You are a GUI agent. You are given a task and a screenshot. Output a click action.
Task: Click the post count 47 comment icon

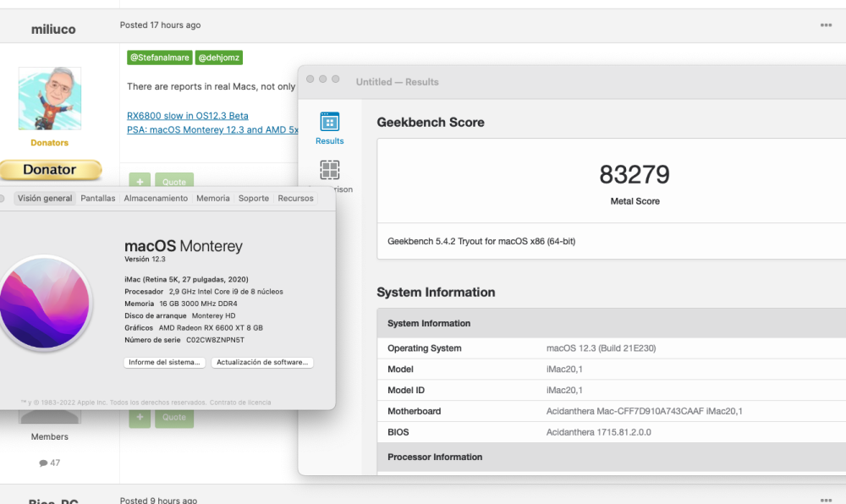tap(43, 463)
